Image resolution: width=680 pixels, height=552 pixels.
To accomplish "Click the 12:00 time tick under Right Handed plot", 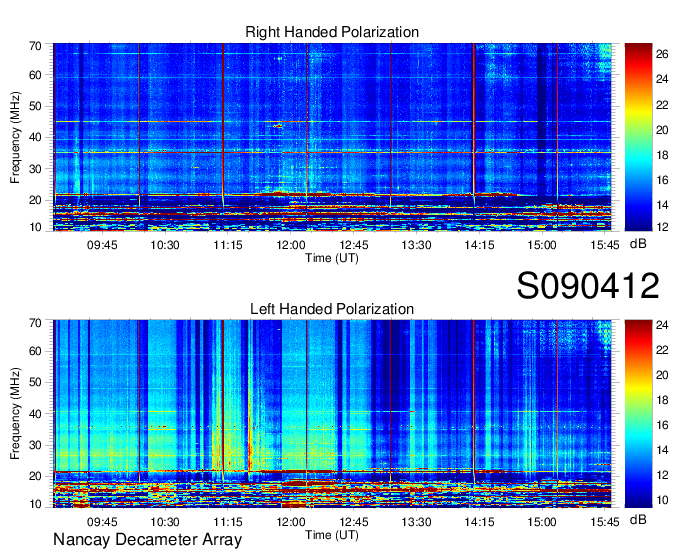I will pyautogui.click(x=291, y=245).
